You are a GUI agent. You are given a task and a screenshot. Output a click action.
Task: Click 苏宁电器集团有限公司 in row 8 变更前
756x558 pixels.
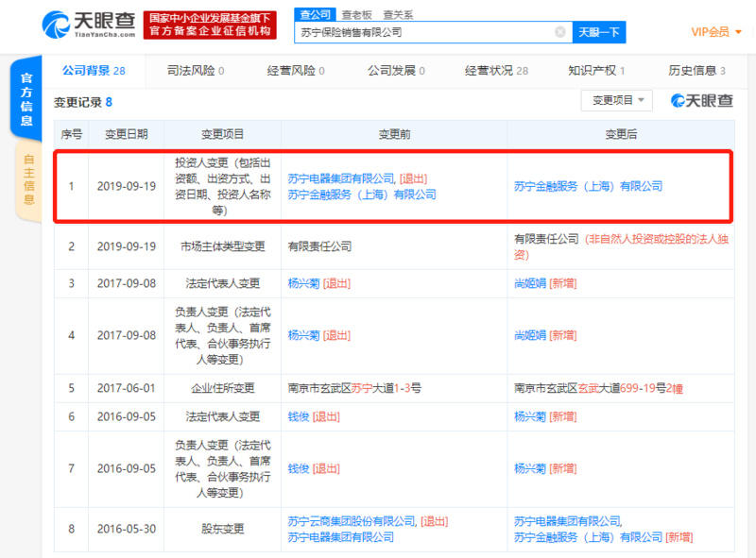point(341,537)
